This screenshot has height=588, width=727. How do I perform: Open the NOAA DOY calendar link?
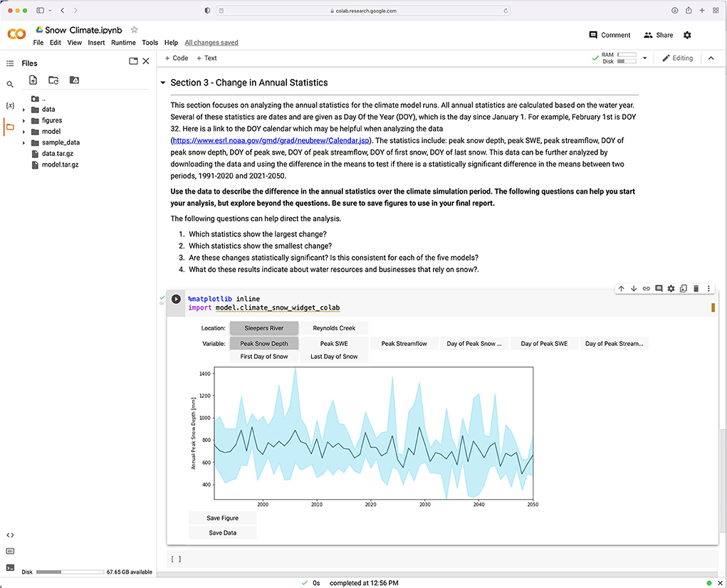click(271, 140)
